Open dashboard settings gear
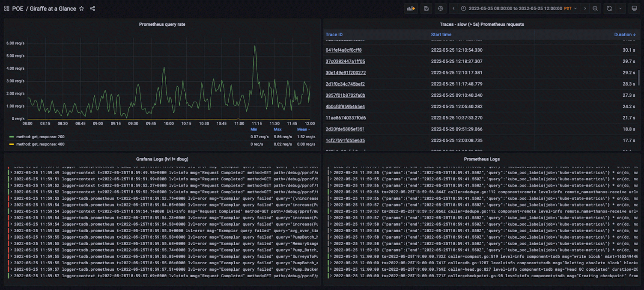 point(440,8)
